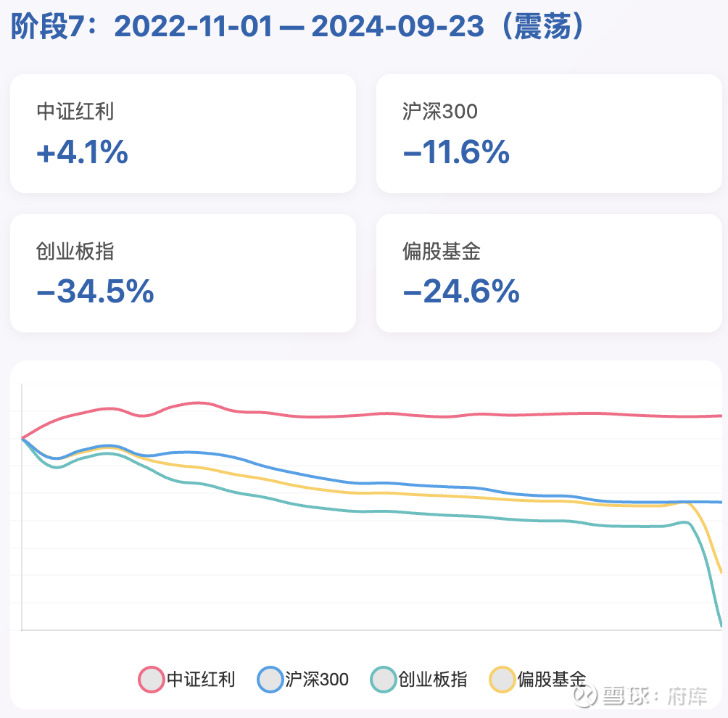728x718 pixels.
Task: Click the teal 创业板指 line's final drop
Action: coord(708,576)
